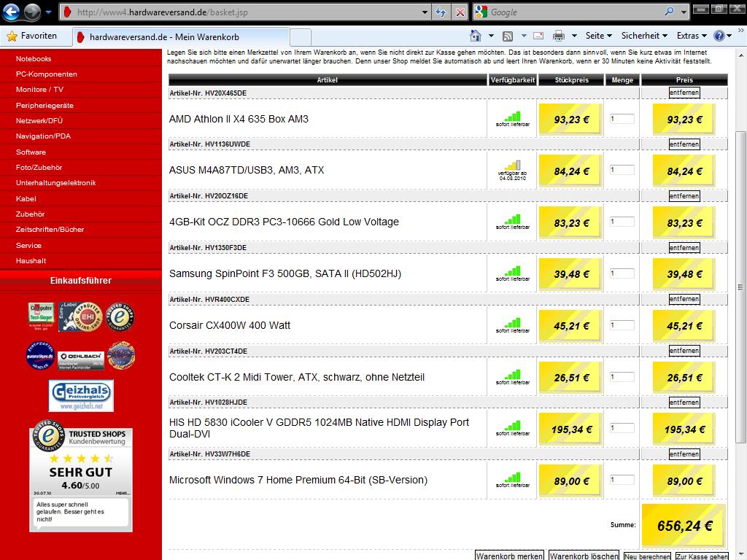The width and height of the screenshot is (747, 560).
Task: Remove the Samsung SpinPoint F3 item
Action: (x=684, y=248)
